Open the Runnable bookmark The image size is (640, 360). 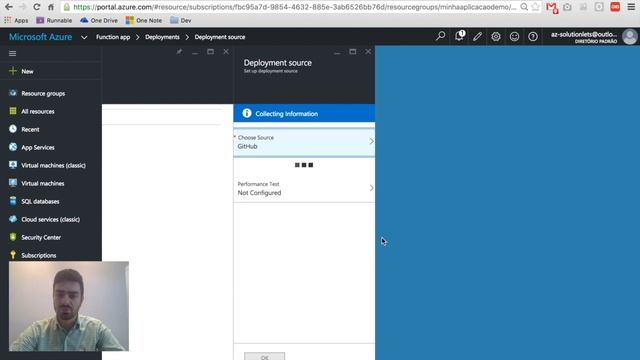coord(54,20)
